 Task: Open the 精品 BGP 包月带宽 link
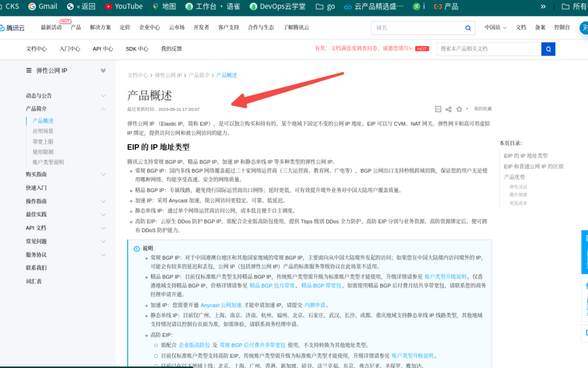pos(272,286)
